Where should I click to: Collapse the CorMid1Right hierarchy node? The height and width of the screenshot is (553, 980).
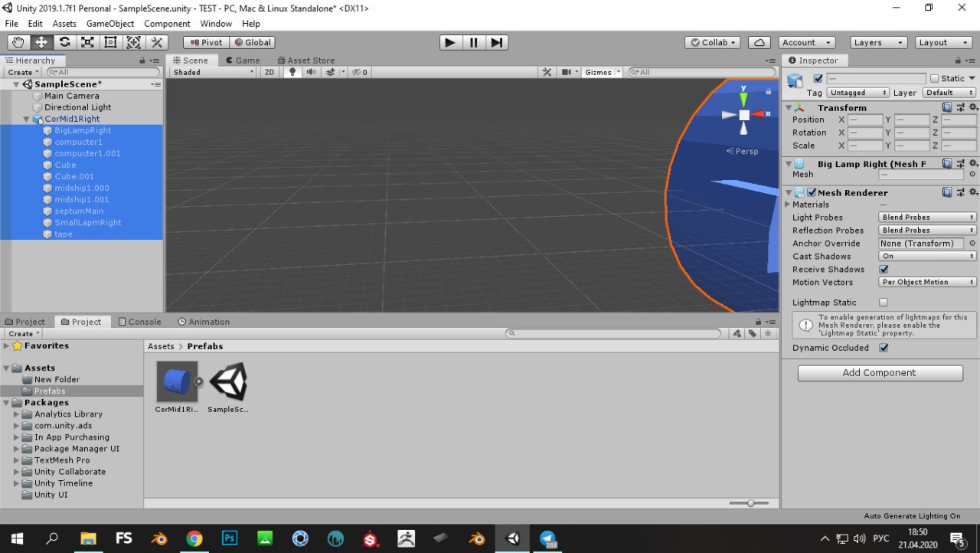[27, 119]
